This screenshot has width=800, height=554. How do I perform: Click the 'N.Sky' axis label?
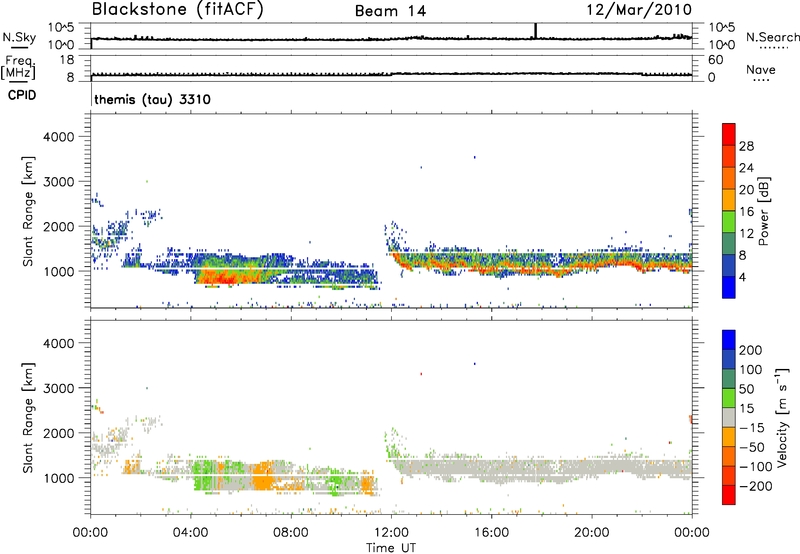coord(19,37)
